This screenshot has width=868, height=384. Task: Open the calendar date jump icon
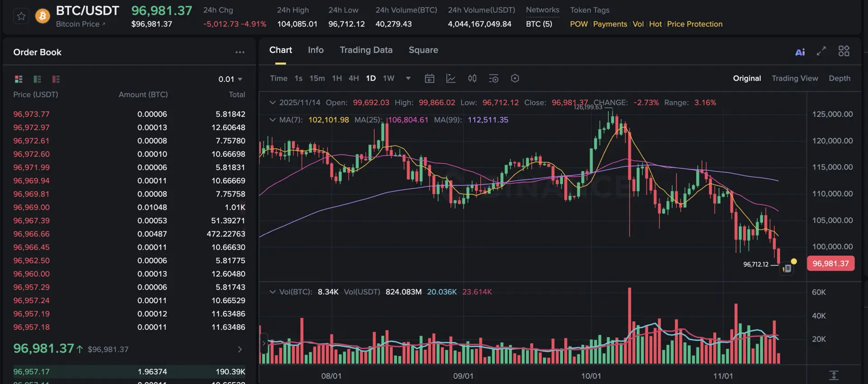click(x=429, y=79)
